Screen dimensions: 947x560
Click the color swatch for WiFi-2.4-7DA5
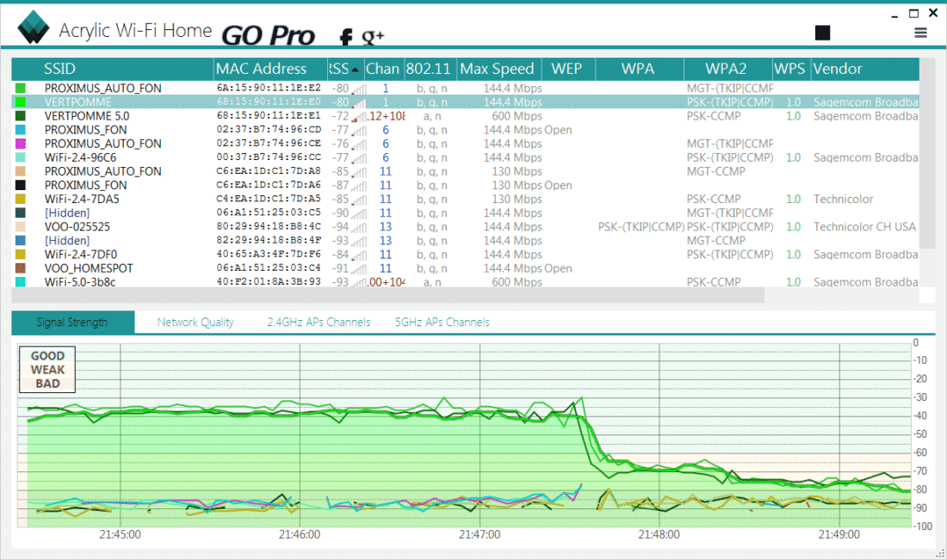(x=21, y=199)
